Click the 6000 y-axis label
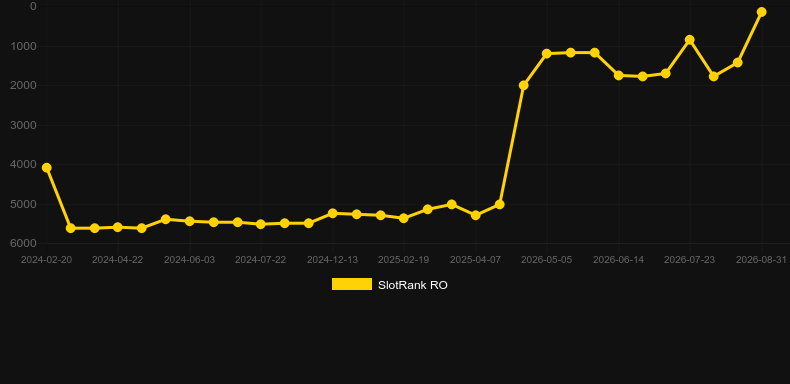This screenshot has width=790, height=384. point(24,243)
